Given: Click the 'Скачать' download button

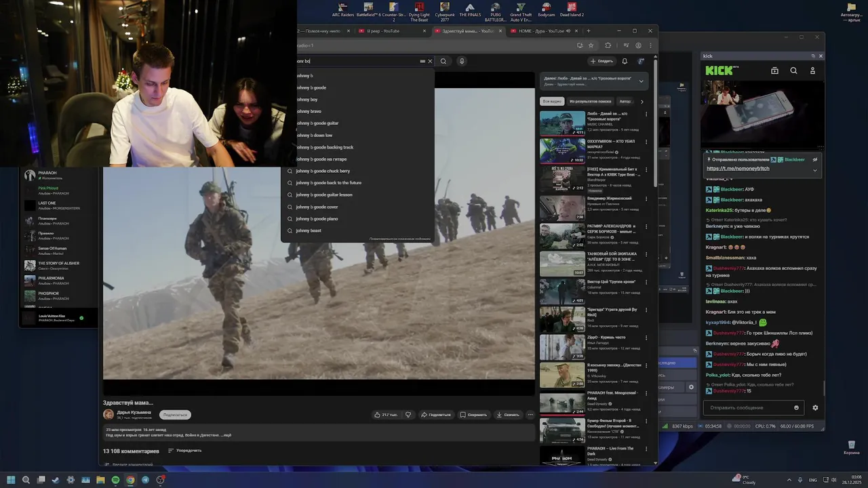Looking at the screenshot, I should pyautogui.click(x=508, y=415).
